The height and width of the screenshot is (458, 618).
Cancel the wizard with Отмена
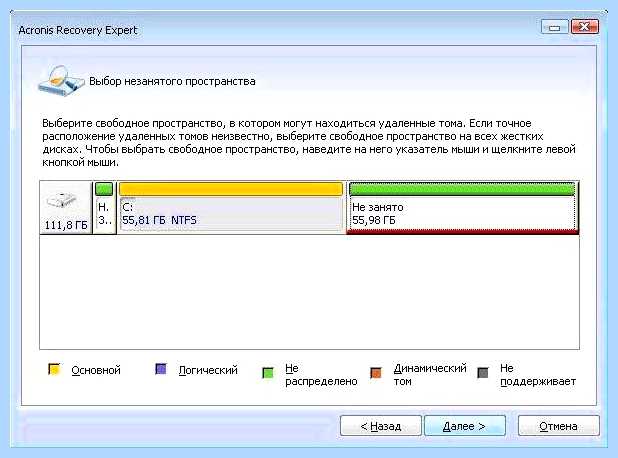(558, 425)
